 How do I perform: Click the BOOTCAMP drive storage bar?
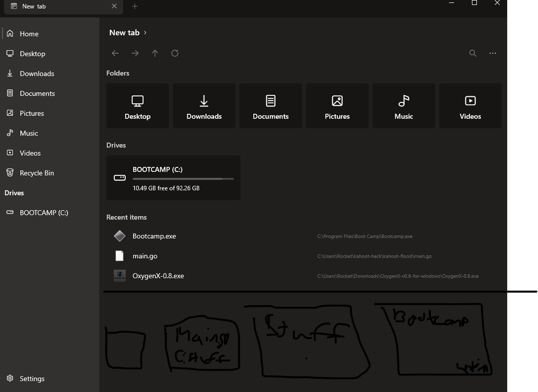pyautogui.click(x=183, y=178)
